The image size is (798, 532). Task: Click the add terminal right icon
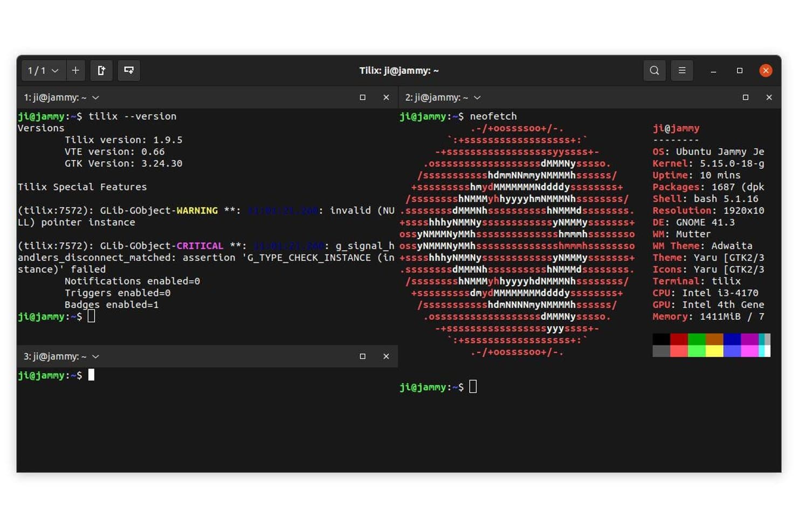click(x=101, y=71)
